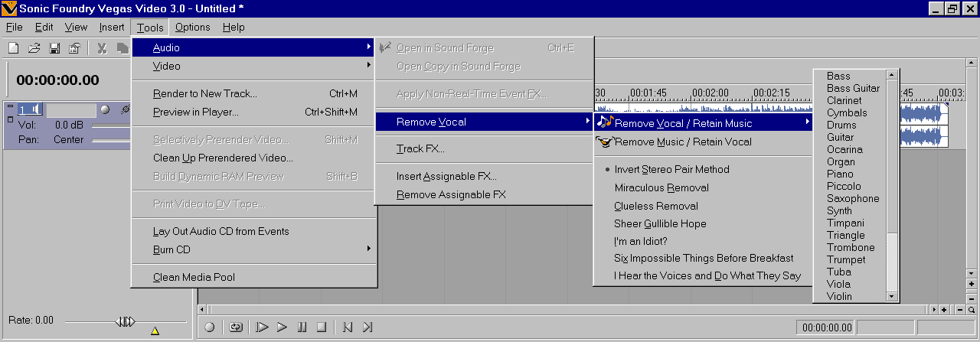Arm track 1 with the round record button
980x342 pixels.
[x=105, y=110]
